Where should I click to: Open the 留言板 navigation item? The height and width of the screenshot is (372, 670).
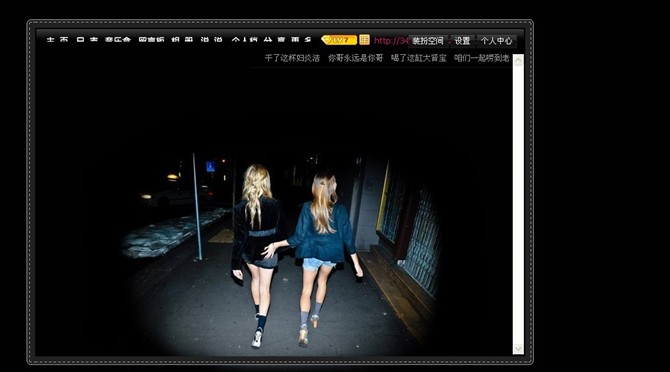click(151, 40)
